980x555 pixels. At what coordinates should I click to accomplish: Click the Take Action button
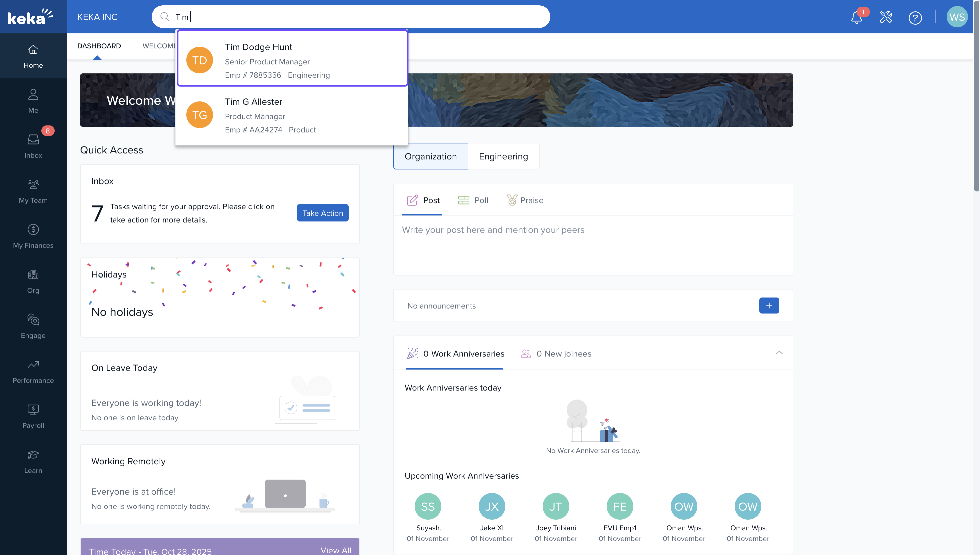322,213
